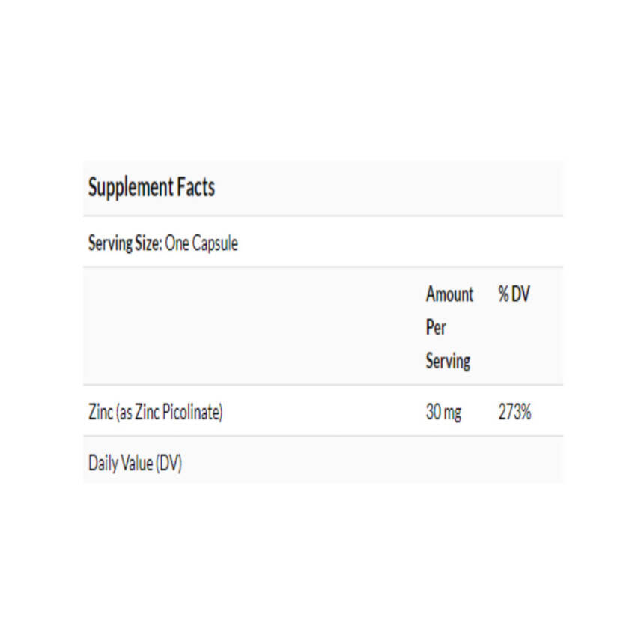This screenshot has width=644, height=644.
Task: Click the "Amount" column header word
Action: [x=449, y=294]
